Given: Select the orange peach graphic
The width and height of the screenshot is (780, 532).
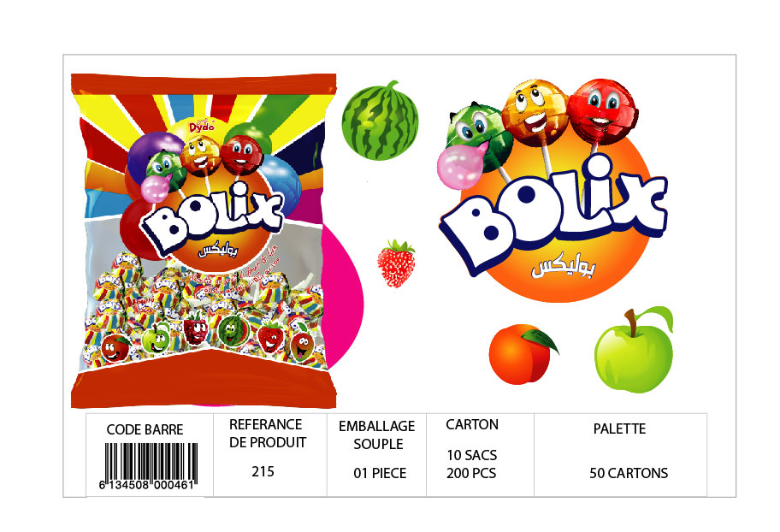Looking at the screenshot, I should 523,354.
